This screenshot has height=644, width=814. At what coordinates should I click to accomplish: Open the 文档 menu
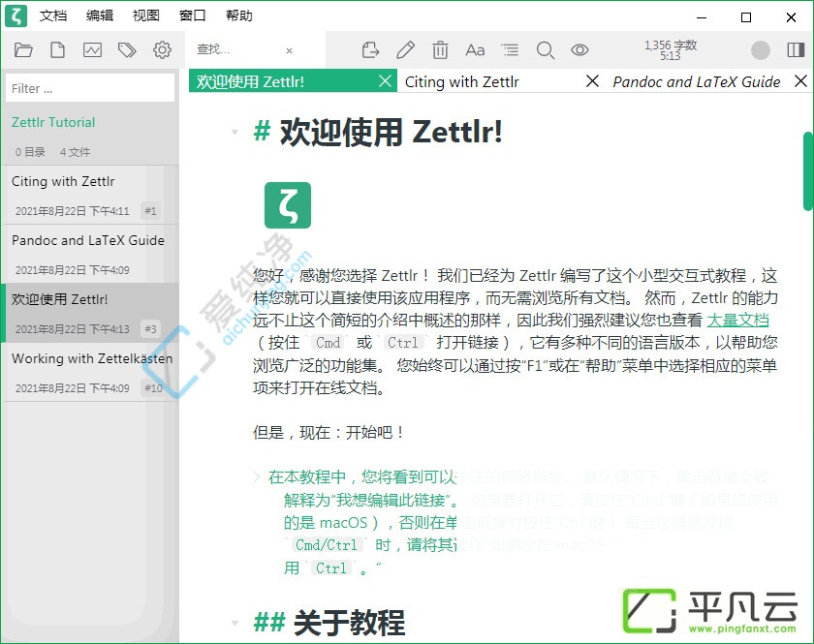[x=53, y=16]
